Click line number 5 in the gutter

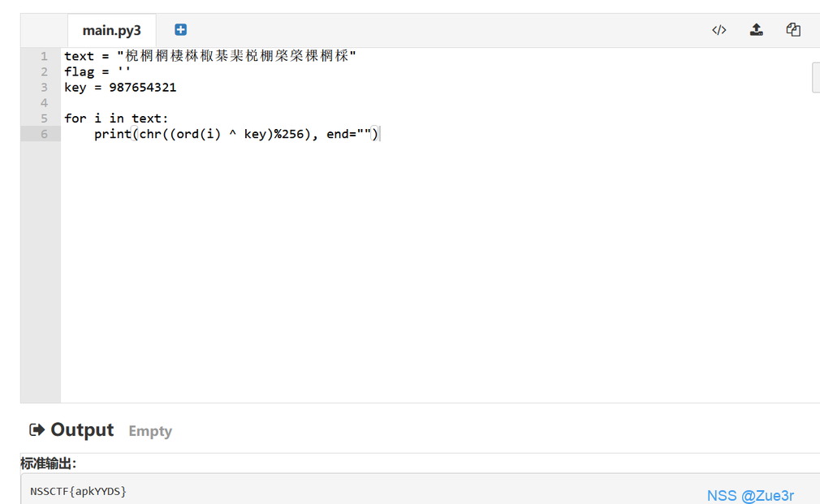[44, 118]
